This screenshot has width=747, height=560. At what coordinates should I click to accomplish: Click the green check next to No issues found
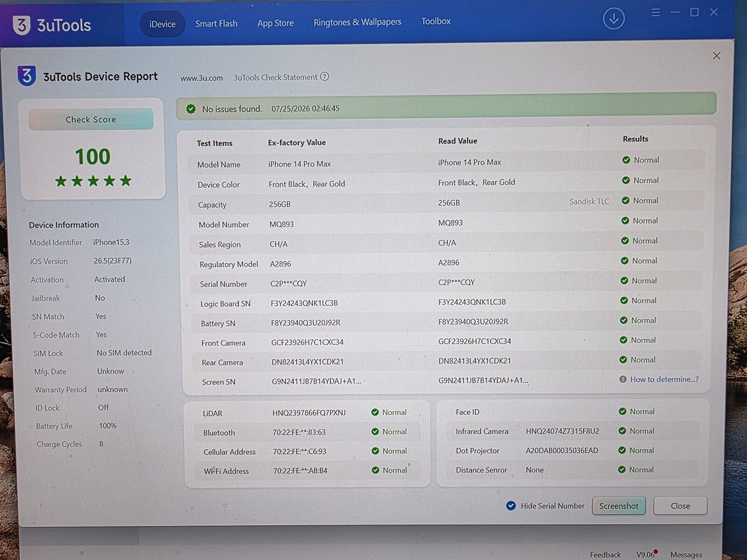click(191, 109)
